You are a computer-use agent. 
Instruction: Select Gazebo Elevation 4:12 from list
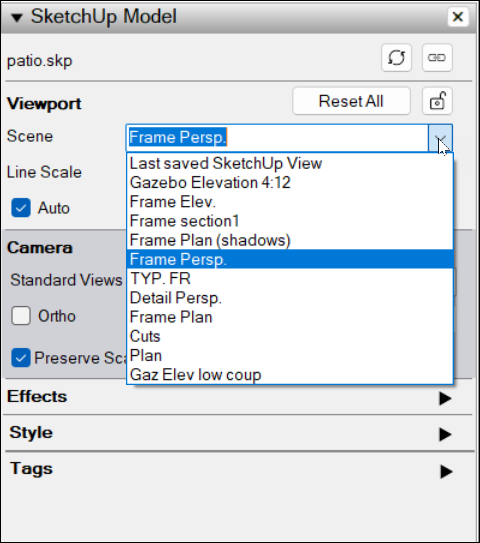290,183
